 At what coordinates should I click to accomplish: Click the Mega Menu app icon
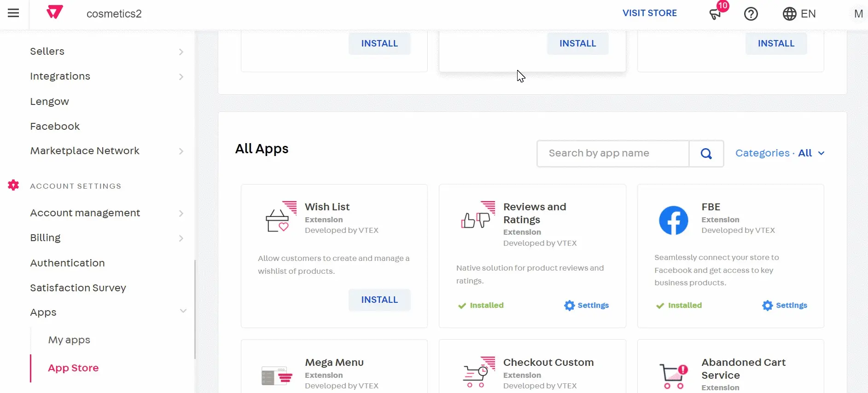277,376
